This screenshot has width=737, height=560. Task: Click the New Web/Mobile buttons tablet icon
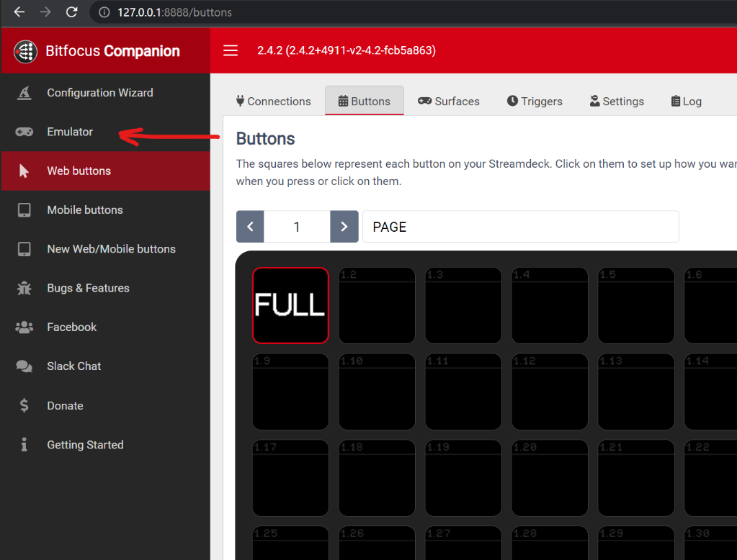[x=24, y=249]
